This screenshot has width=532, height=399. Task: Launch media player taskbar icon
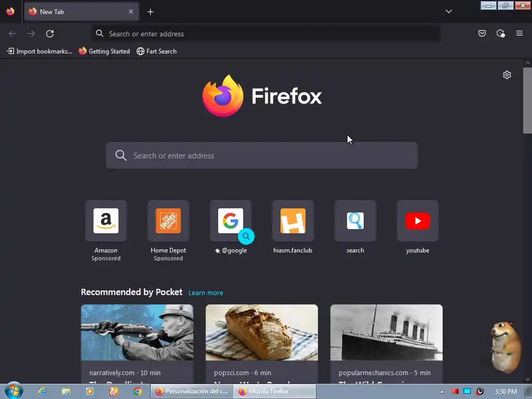click(x=90, y=392)
